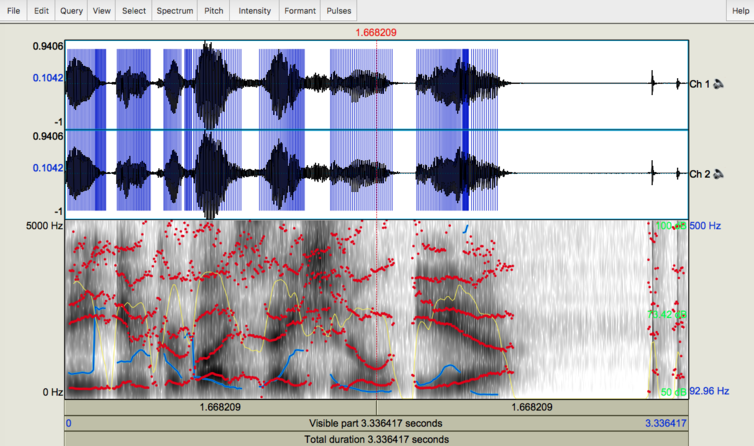The image size is (754, 446).
Task: Open the File menu
Action: (x=14, y=10)
